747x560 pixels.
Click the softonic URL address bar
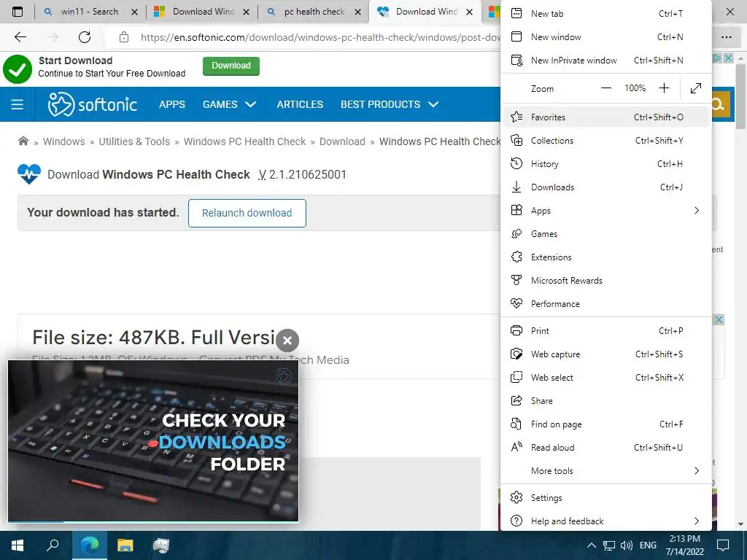320,38
